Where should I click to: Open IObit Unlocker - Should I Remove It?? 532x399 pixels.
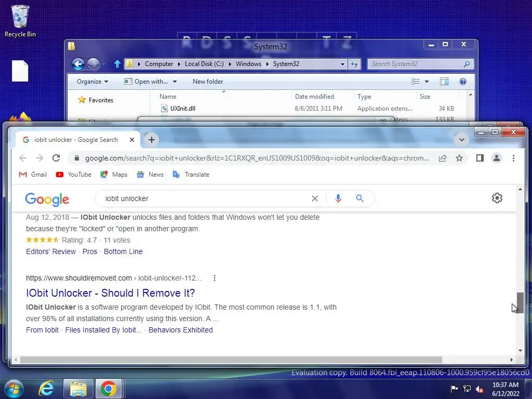tap(110, 293)
